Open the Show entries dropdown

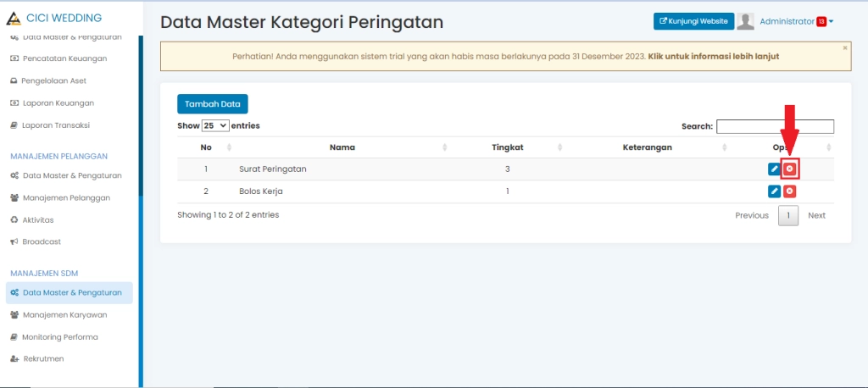pyautogui.click(x=215, y=125)
